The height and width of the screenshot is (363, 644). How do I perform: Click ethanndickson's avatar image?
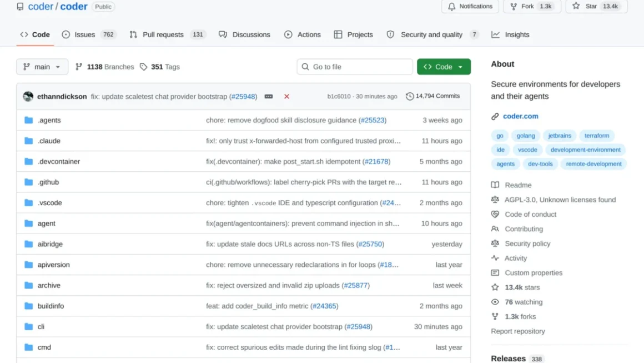pos(28,96)
